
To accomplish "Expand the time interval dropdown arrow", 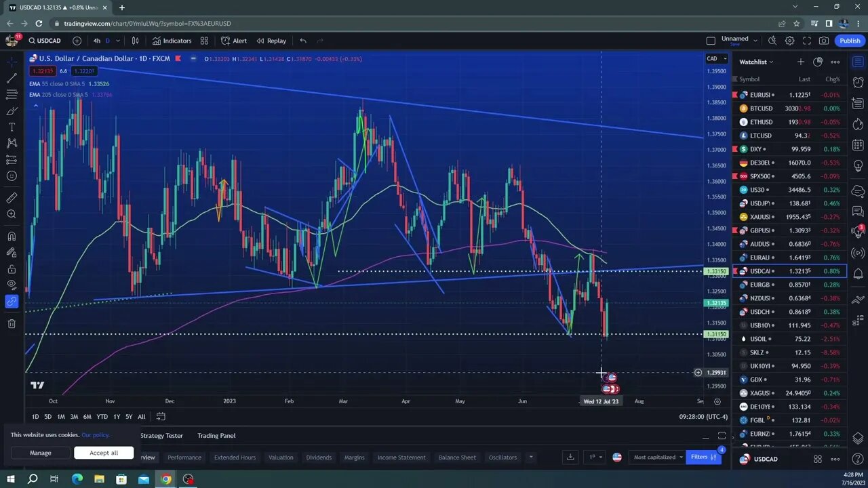I will [118, 41].
